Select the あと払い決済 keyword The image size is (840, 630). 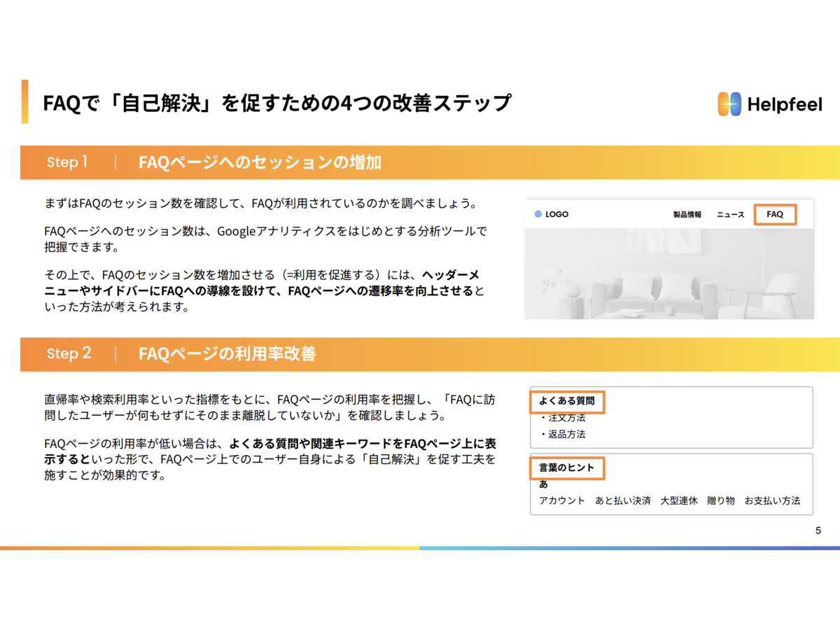coord(622,500)
